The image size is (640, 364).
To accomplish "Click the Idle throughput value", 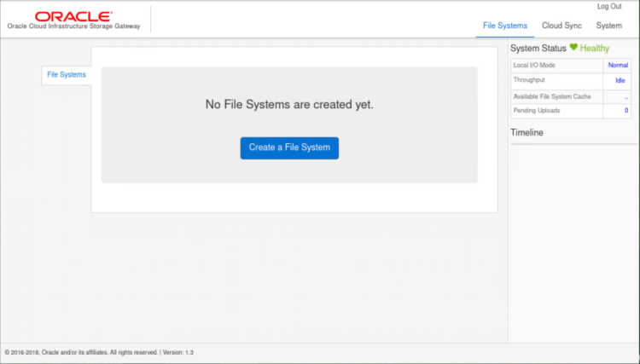I will (x=620, y=81).
